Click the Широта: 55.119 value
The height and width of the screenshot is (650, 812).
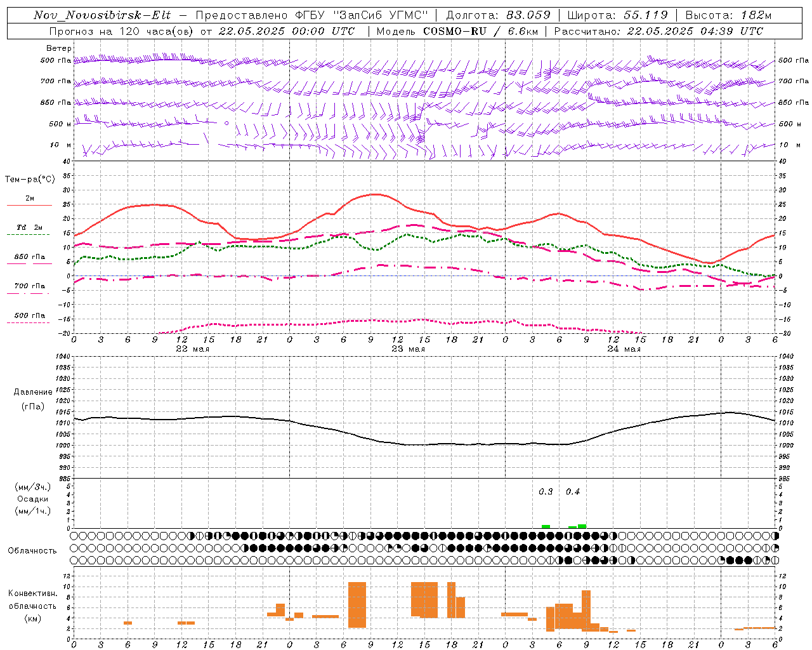(x=617, y=15)
